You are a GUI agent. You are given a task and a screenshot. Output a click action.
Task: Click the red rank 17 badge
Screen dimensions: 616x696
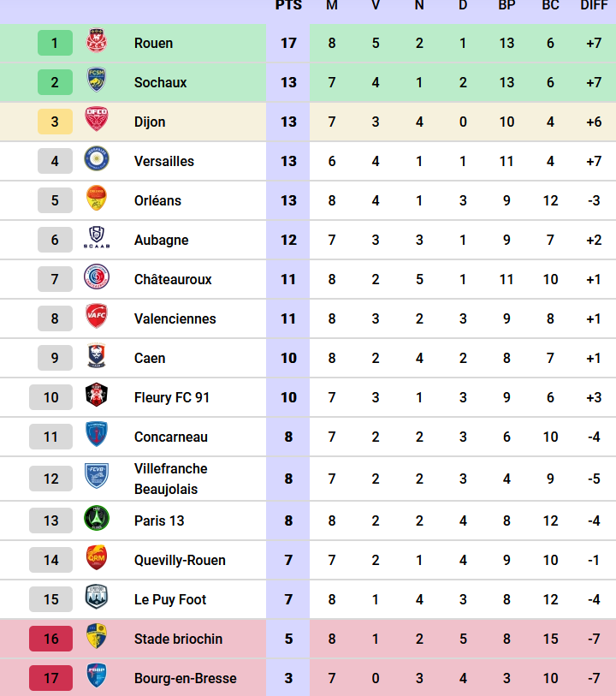(51, 678)
